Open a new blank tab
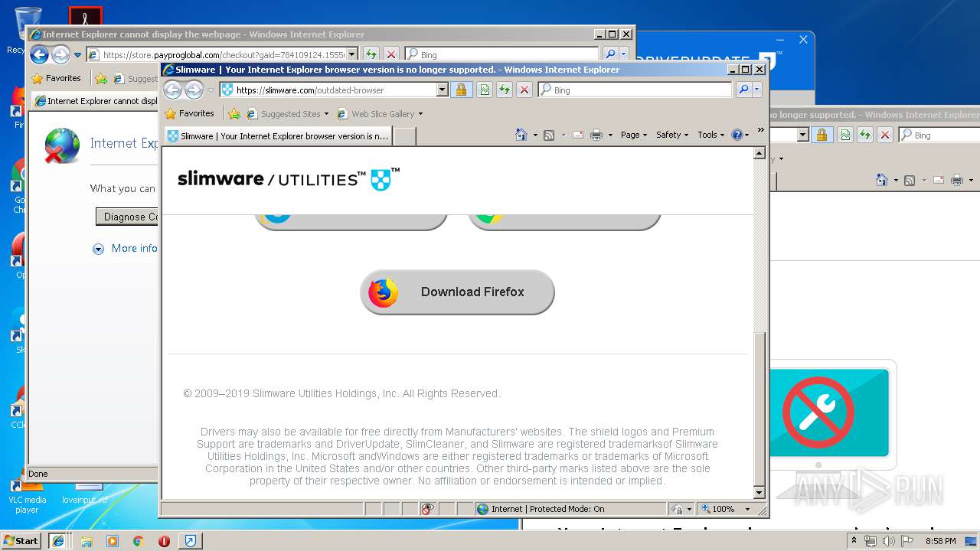The width and height of the screenshot is (980, 551). coord(404,136)
